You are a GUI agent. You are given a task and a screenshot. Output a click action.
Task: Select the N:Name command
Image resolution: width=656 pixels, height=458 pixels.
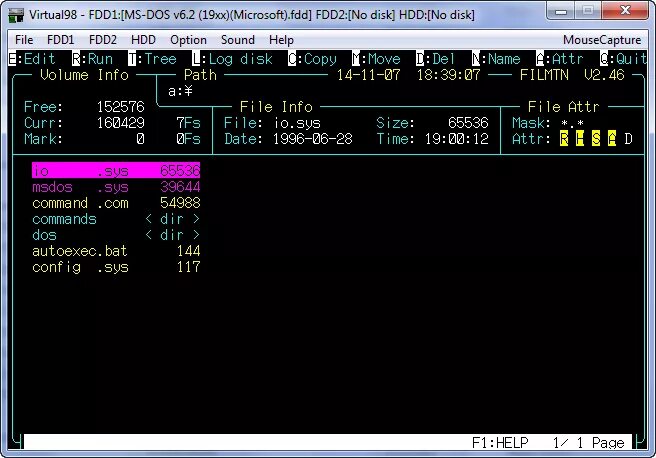[x=496, y=59]
